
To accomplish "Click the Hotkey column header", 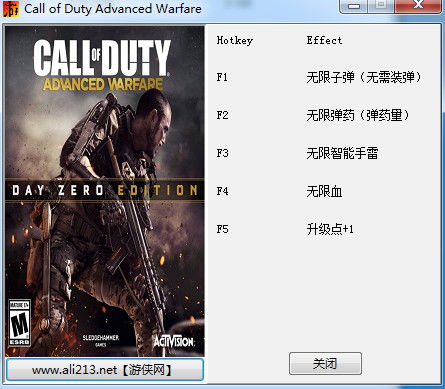I will tap(235, 41).
